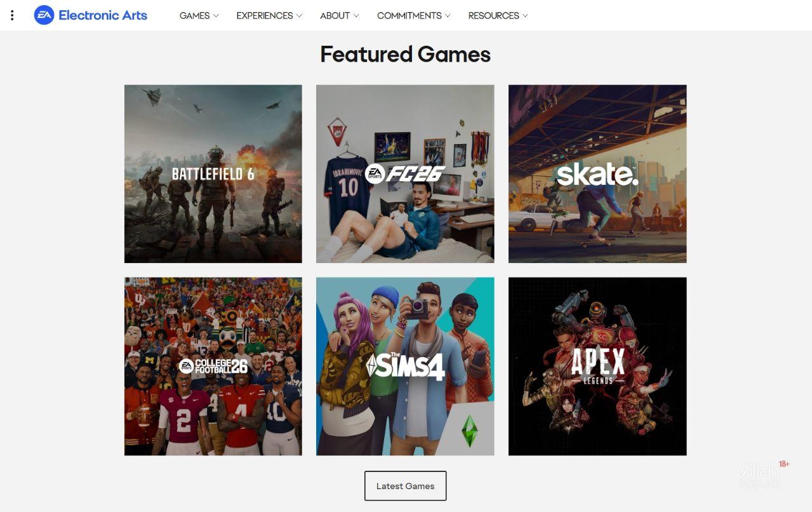Viewport: 812px width, 512px height.
Task: Open the College Football 26 tile
Action: [x=213, y=367]
